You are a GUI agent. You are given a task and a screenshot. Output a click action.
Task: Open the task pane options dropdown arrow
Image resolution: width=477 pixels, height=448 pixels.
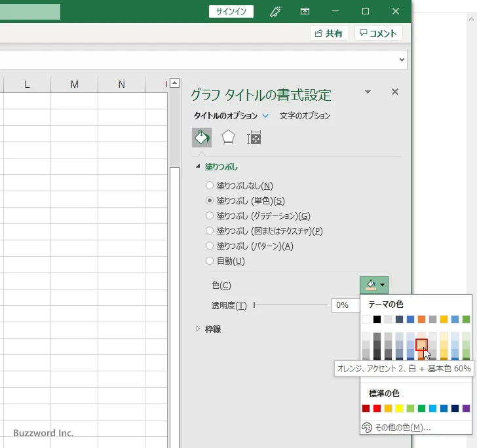coord(368,92)
